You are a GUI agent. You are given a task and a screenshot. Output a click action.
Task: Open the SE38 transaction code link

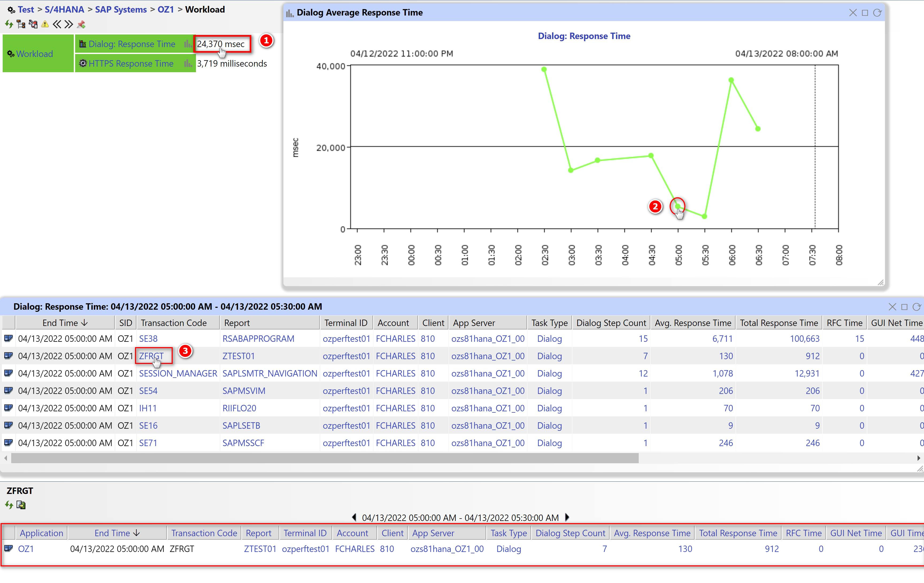coord(148,339)
